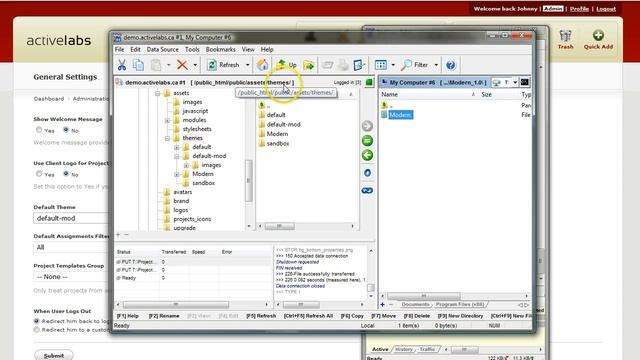640x360 pixels.
Task: Click the blue chain link icon
Action: 367,191
